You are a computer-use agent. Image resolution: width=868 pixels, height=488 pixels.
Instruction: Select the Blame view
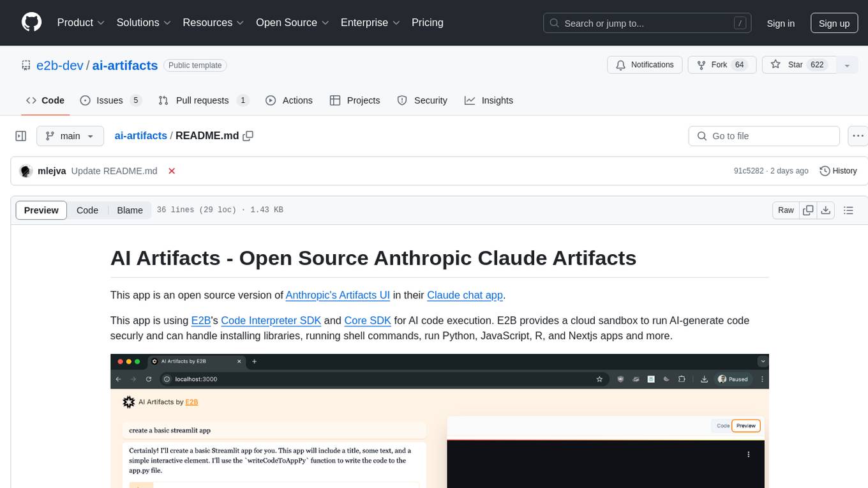130,210
